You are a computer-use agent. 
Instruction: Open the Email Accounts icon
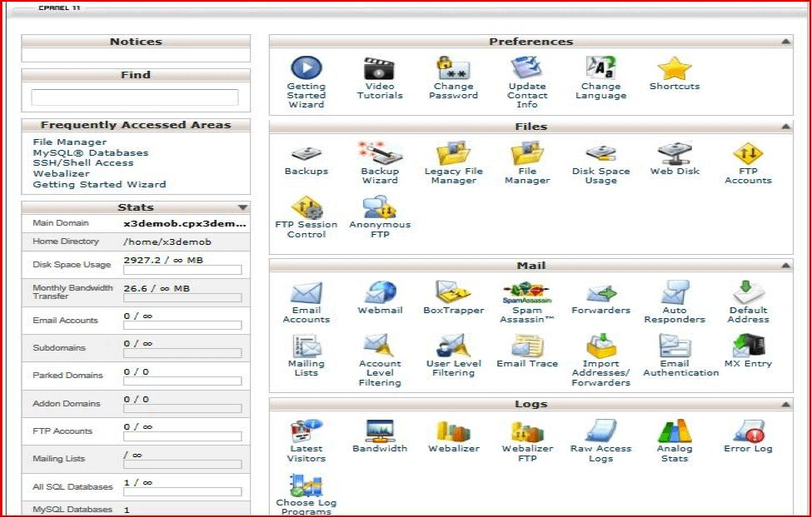point(306,292)
